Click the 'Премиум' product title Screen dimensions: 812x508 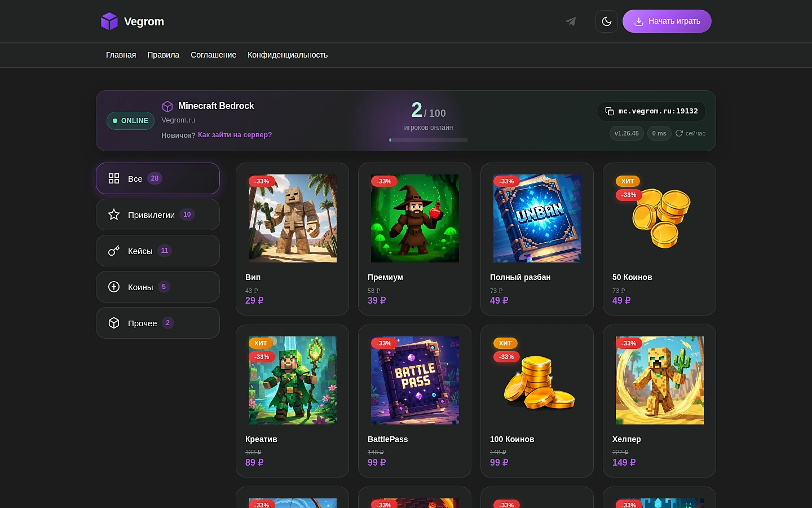tap(385, 277)
